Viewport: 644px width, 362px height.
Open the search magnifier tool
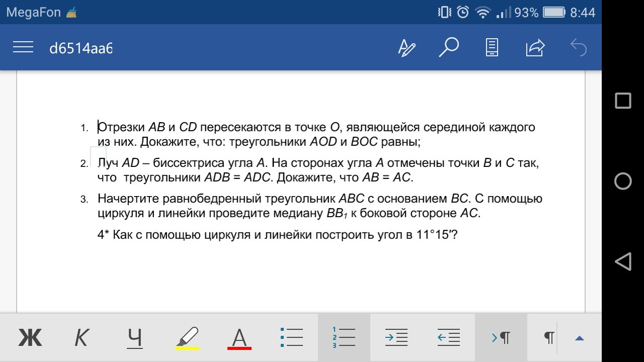448,48
